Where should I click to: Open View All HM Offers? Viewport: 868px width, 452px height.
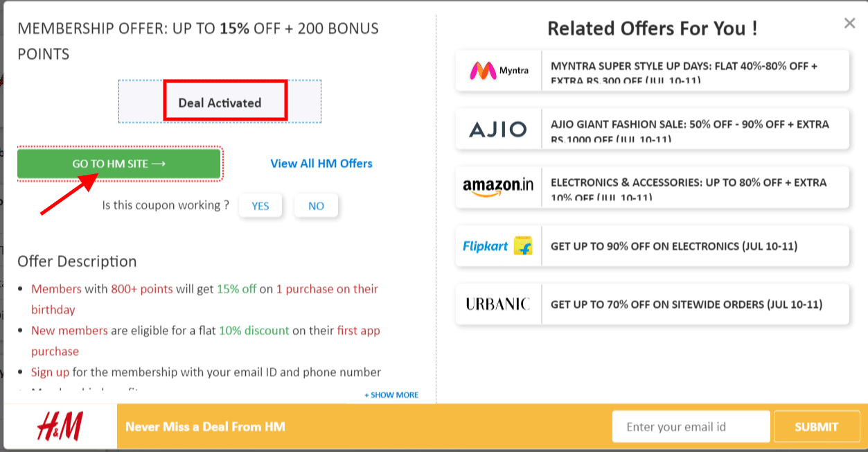pyautogui.click(x=321, y=164)
